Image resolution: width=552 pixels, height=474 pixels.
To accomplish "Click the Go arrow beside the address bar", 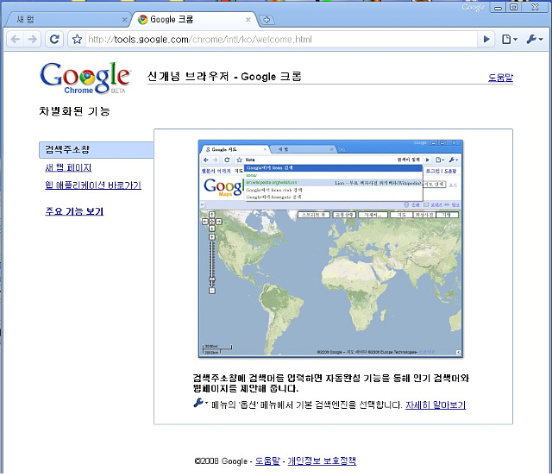I will [x=487, y=39].
